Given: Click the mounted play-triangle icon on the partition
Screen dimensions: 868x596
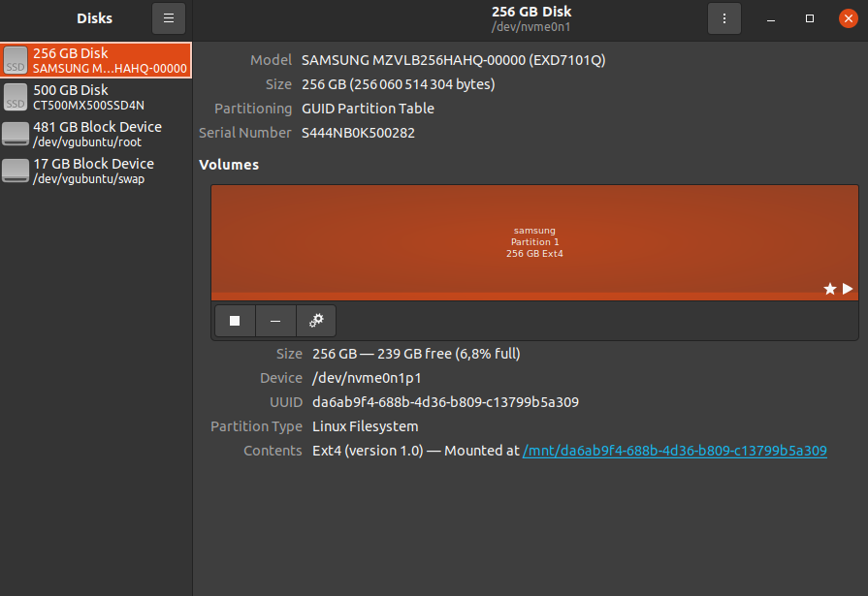Looking at the screenshot, I should point(848,289).
